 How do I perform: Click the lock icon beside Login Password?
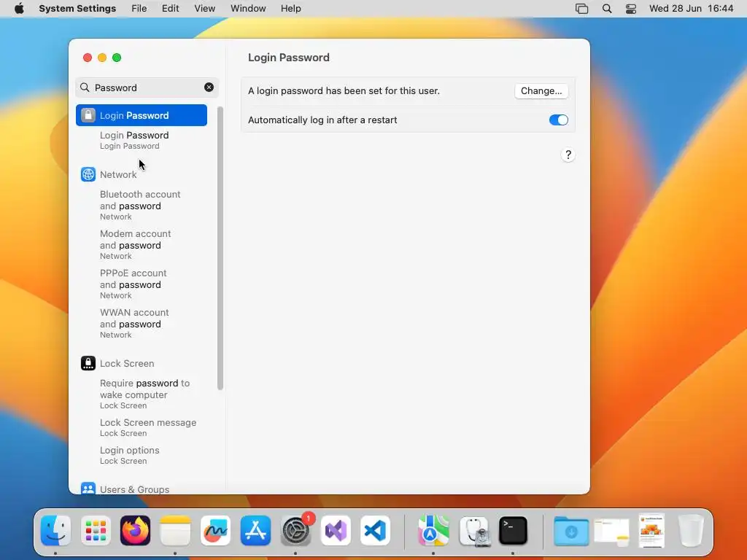click(x=88, y=115)
